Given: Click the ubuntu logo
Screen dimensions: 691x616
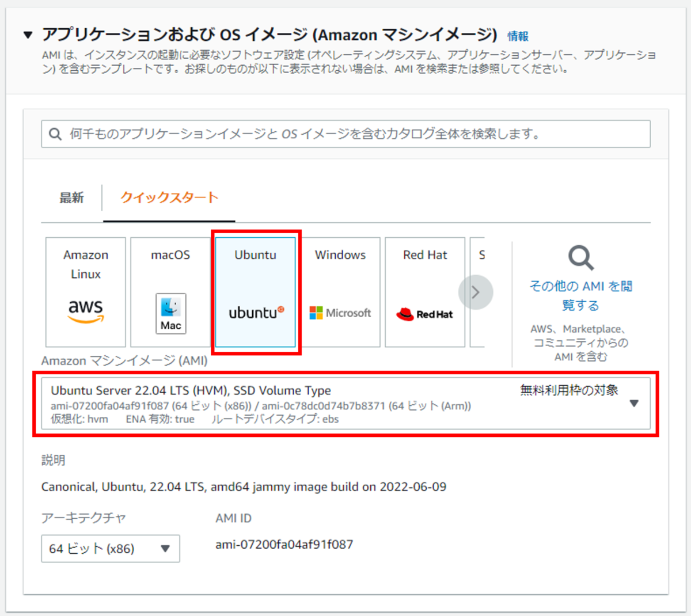Looking at the screenshot, I should click(256, 313).
